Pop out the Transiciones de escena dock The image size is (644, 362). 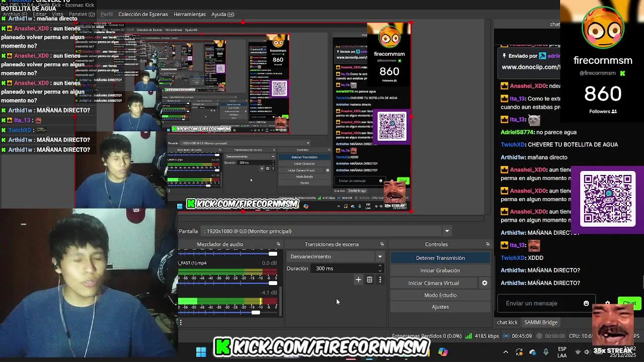coord(382,244)
